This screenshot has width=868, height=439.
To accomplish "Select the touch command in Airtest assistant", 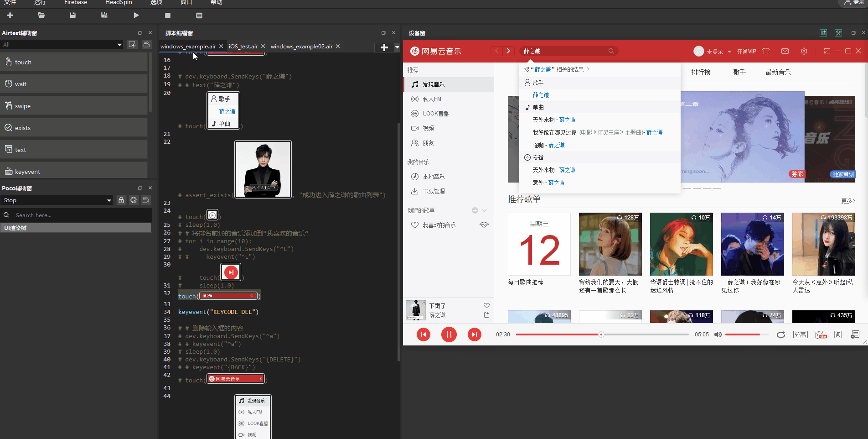I will [74, 62].
